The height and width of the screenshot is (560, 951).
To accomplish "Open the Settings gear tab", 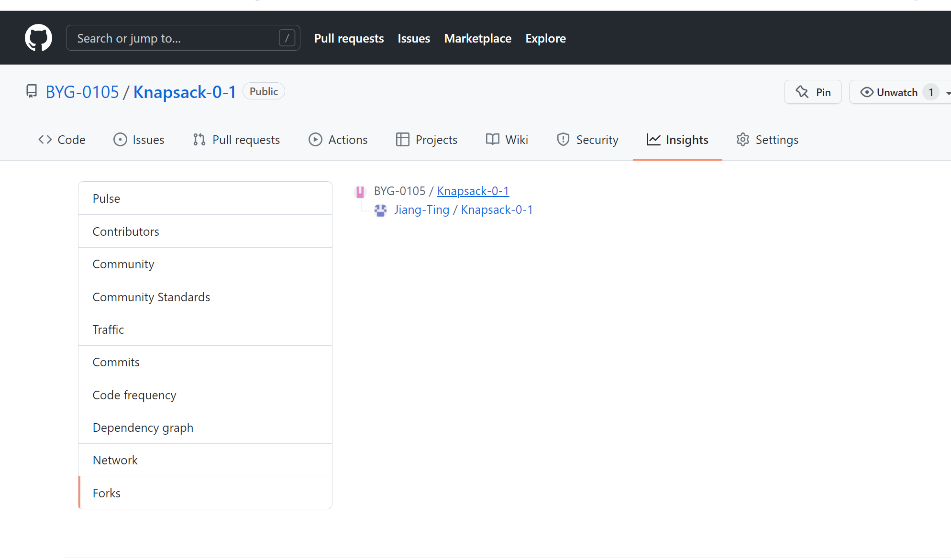I will (x=767, y=140).
